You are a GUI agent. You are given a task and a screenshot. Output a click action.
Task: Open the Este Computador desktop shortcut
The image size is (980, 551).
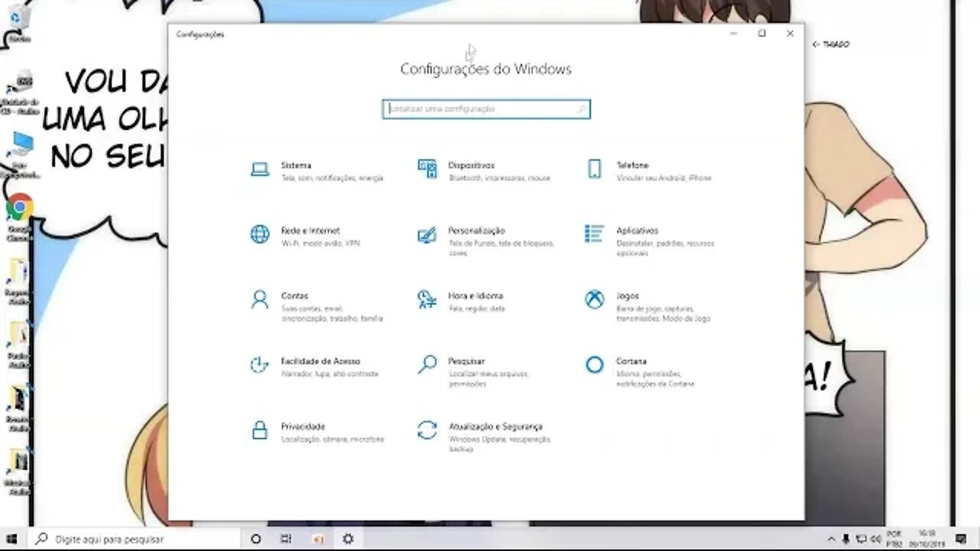pos(21,154)
